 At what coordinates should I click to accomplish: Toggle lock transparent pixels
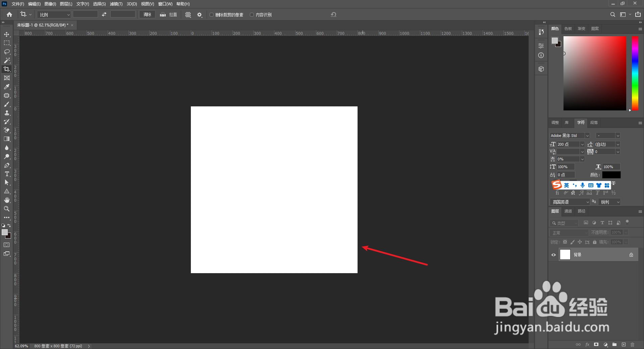[x=565, y=242]
